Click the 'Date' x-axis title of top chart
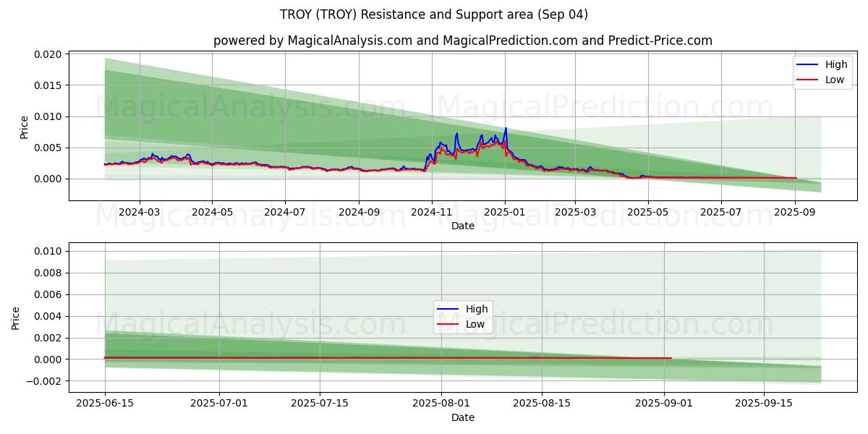The width and height of the screenshot is (868, 434). click(x=463, y=226)
